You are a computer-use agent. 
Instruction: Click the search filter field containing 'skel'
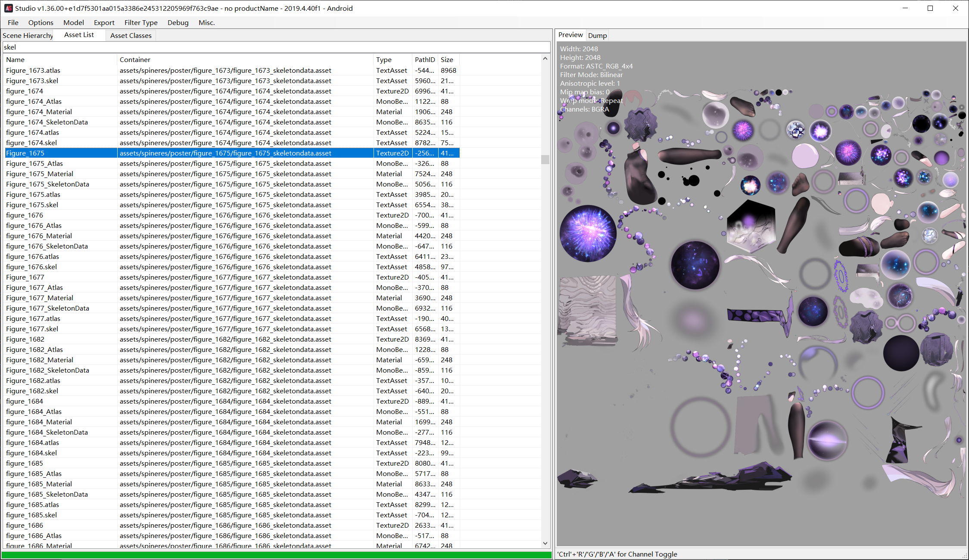276,47
